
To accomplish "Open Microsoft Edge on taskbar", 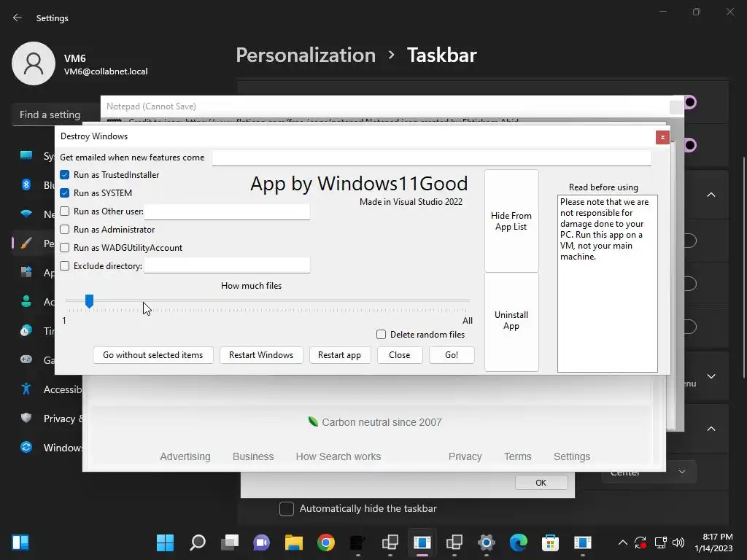I will 519,542.
